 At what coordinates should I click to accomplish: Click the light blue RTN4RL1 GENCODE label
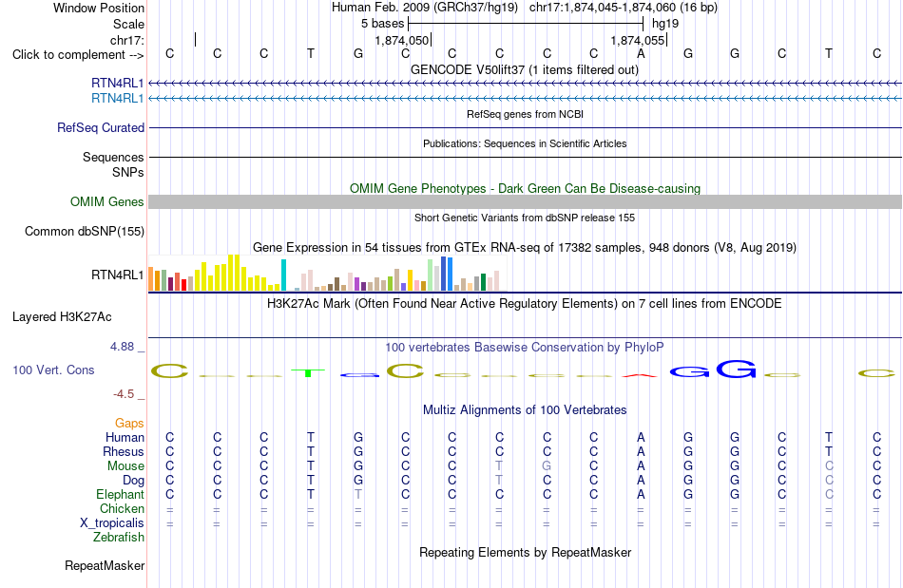(118, 99)
